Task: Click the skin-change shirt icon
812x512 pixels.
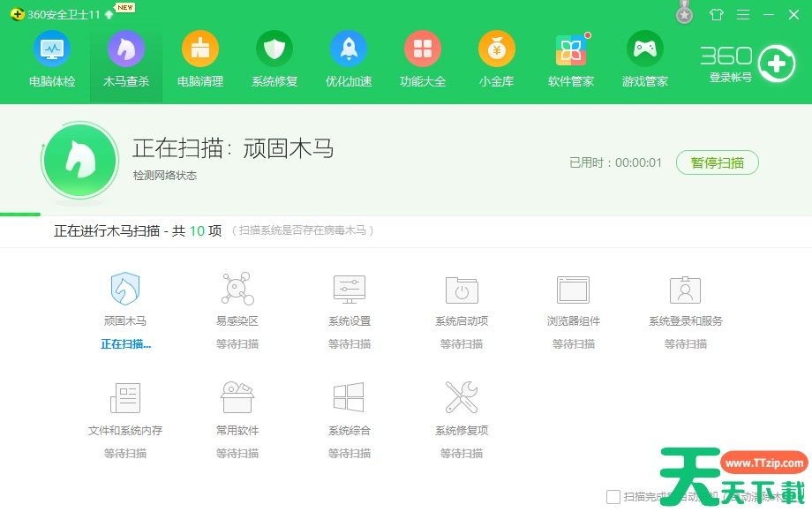Action: coord(716,15)
